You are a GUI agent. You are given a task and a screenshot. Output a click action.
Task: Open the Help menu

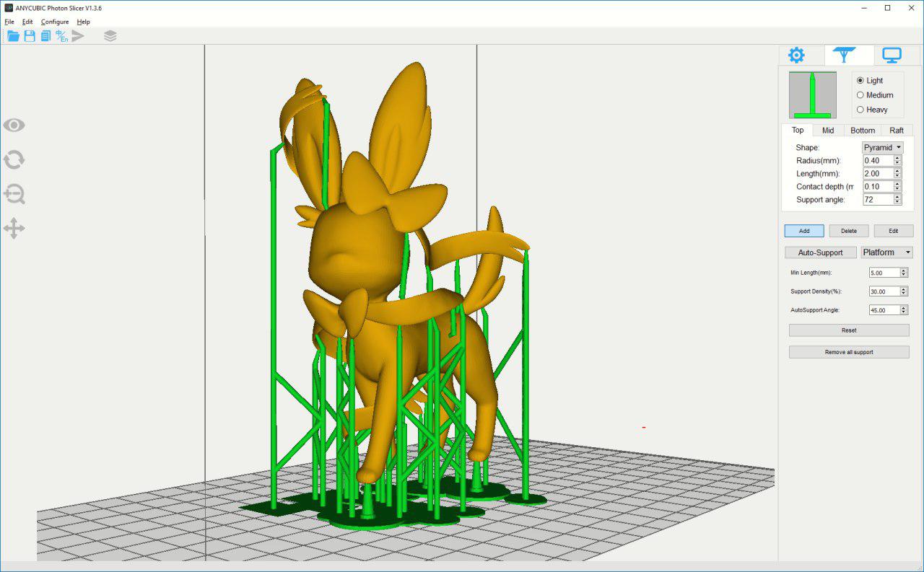click(x=84, y=22)
